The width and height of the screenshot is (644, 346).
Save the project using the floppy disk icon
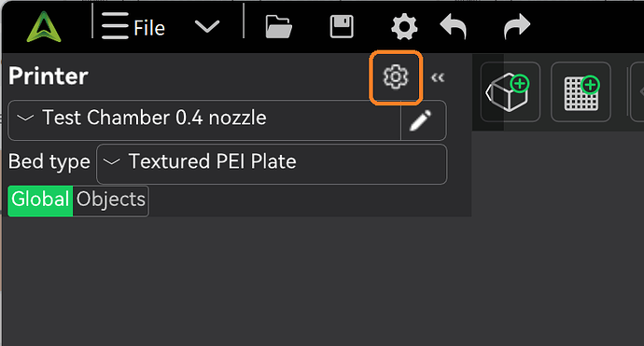[x=342, y=27]
